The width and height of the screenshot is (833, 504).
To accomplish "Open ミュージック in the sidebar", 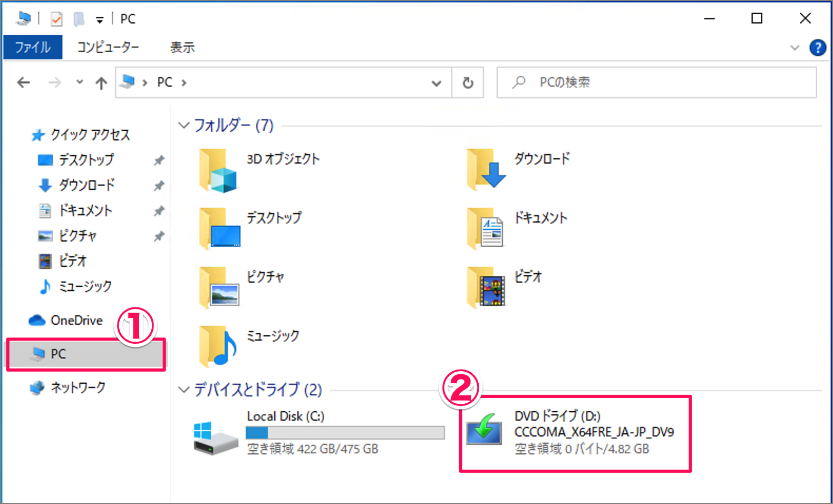I will pyautogui.click(x=85, y=286).
